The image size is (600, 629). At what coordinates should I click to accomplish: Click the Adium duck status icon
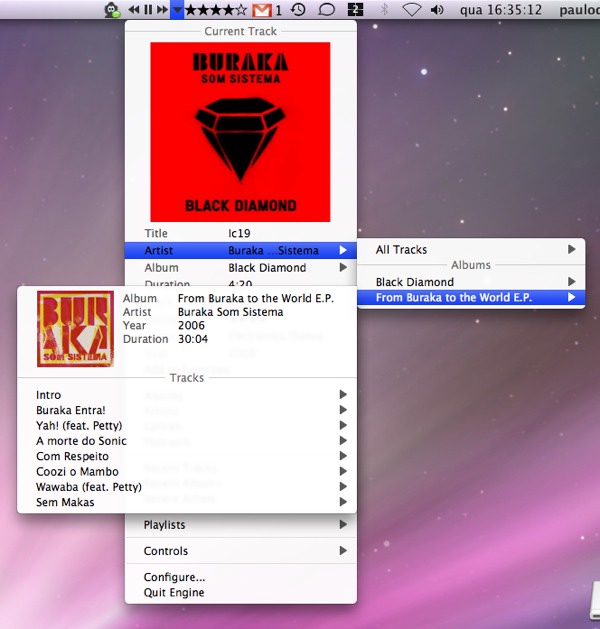click(112, 10)
